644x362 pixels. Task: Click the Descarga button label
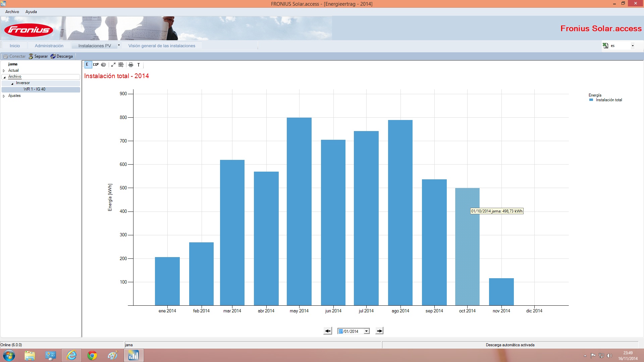click(65, 56)
